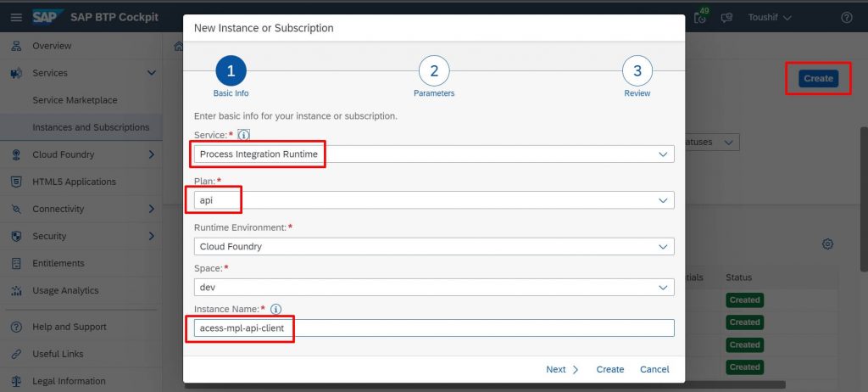The height and width of the screenshot is (392, 868).
Task: Click the blue Create button on page
Action: (818, 79)
